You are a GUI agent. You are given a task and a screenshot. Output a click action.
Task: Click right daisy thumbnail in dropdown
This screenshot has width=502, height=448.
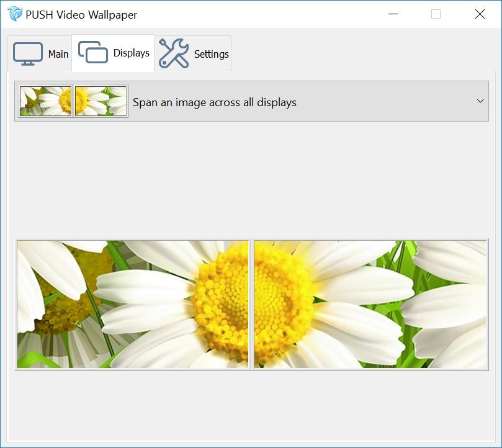pos(101,101)
